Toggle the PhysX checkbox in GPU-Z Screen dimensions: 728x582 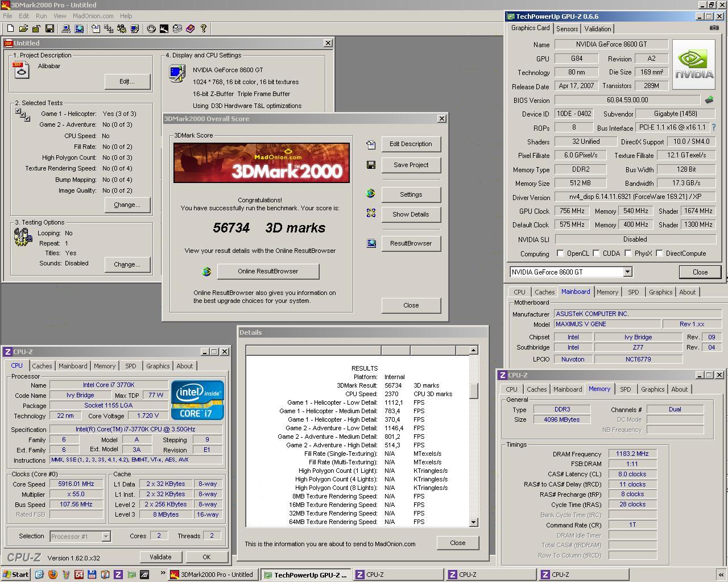628,253
